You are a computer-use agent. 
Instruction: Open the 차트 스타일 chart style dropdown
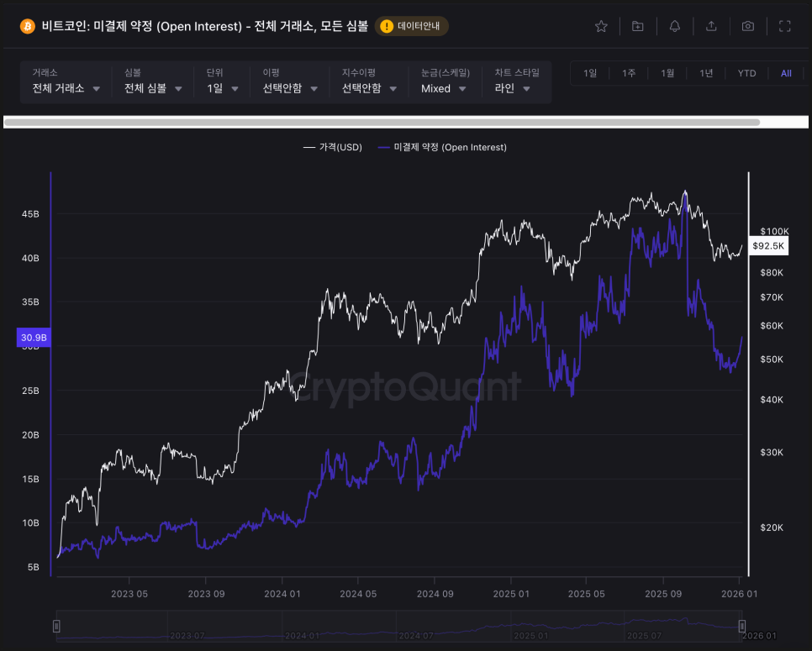click(x=513, y=88)
